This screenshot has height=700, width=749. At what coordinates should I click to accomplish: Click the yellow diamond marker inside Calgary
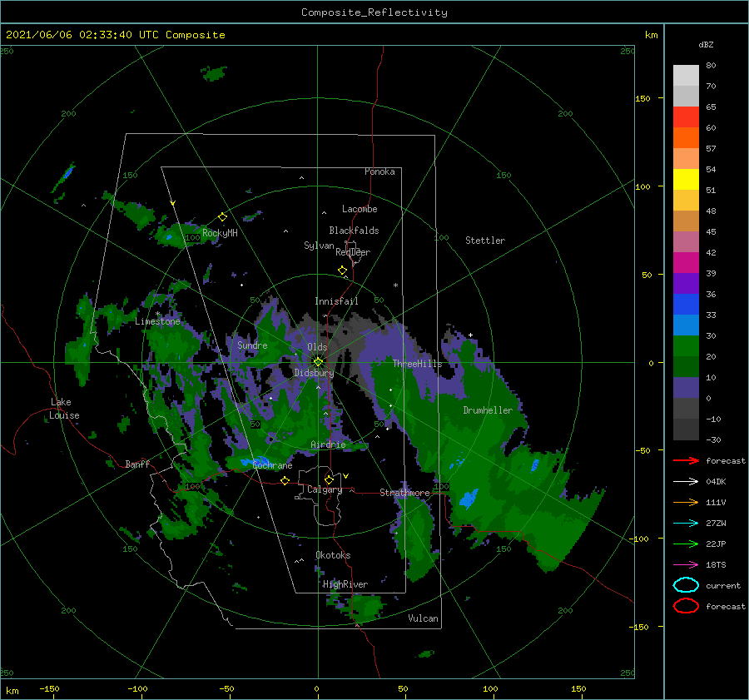(x=329, y=479)
